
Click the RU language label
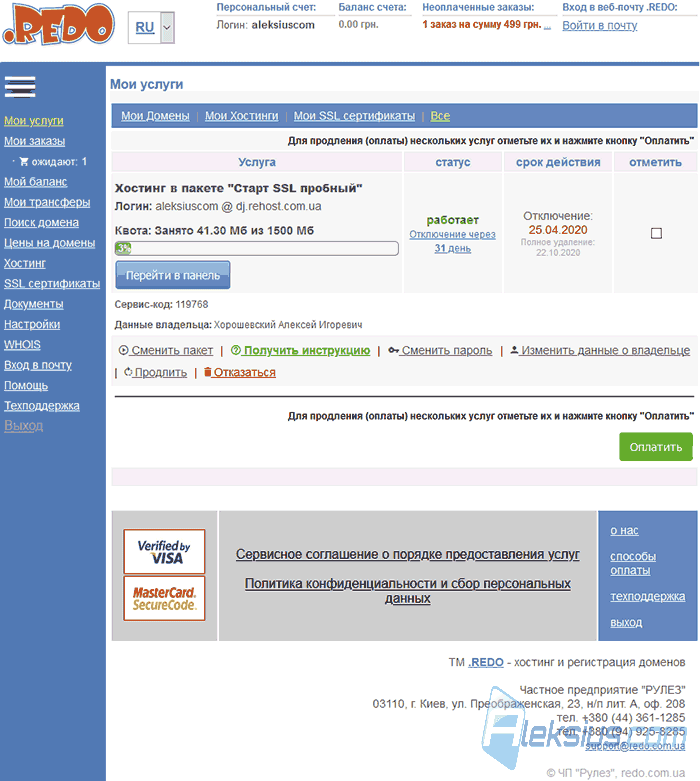[x=145, y=27]
